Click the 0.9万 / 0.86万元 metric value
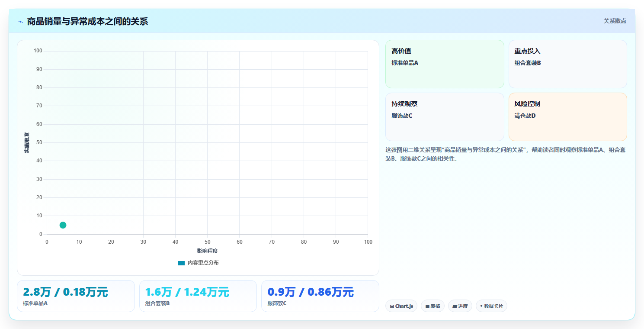Viewport: 644px width, 329px height. click(311, 292)
